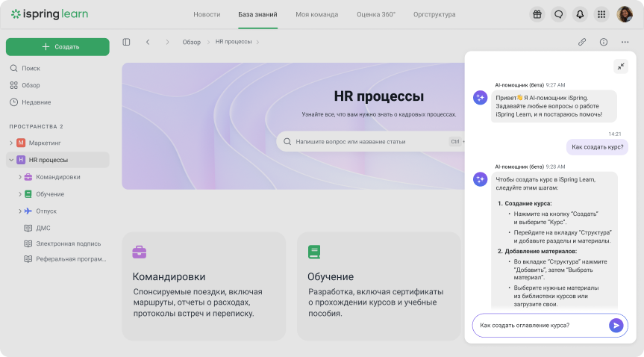Click the Обучение book icon in sidebar
644x357 pixels.
point(28,193)
